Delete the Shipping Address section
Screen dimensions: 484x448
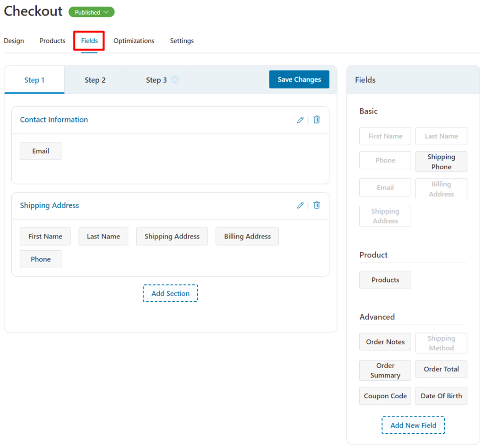316,205
